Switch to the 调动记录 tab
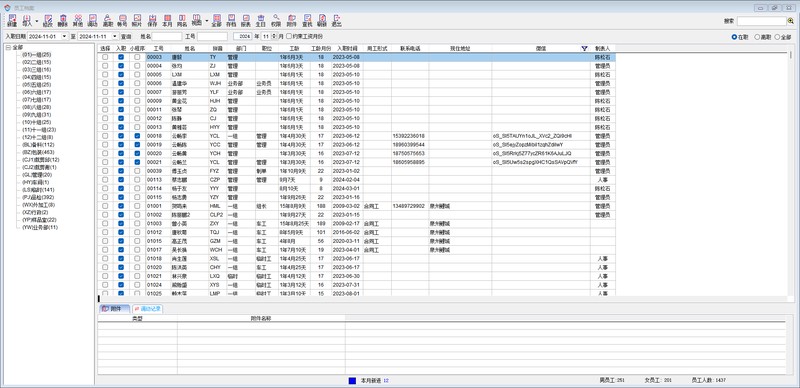The height and width of the screenshot is (388, 800). tap(148, 309)
